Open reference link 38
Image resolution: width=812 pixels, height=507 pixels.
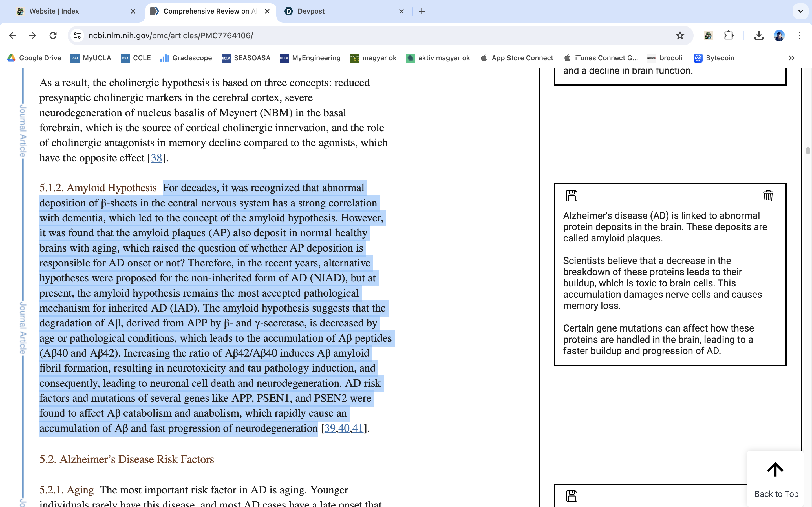pos(156,158)
